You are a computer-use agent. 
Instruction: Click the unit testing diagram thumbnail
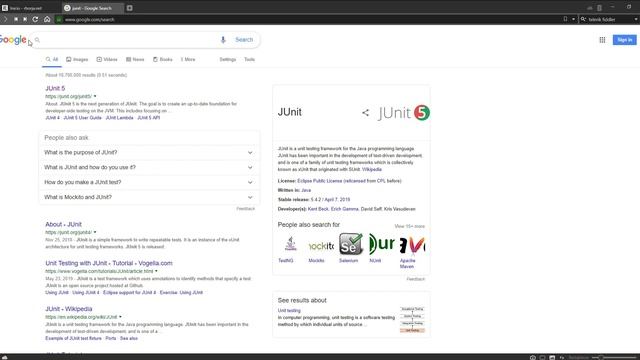[x=412, y=320]
